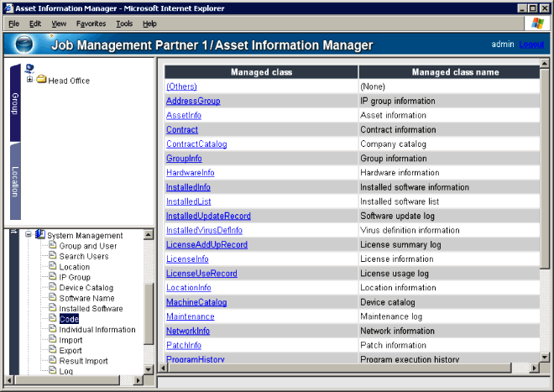Click the Managed class column header
This screenshot has width=554, height=392.
(261, 72)
